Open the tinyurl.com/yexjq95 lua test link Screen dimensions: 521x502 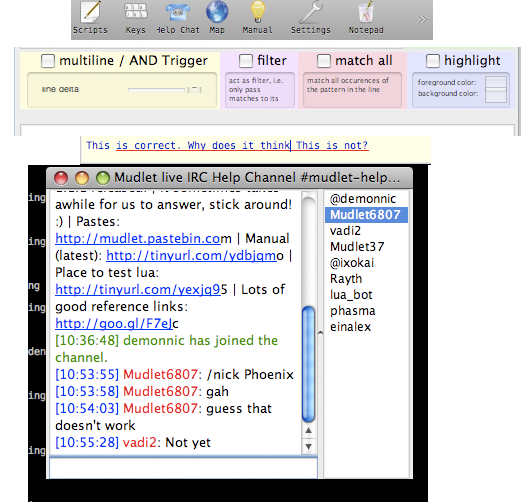[138, 290]
